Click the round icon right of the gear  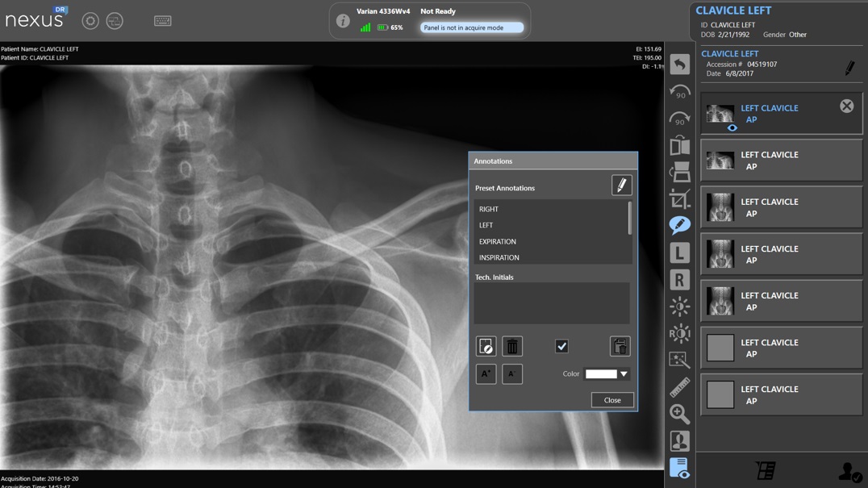click(115, 21)
